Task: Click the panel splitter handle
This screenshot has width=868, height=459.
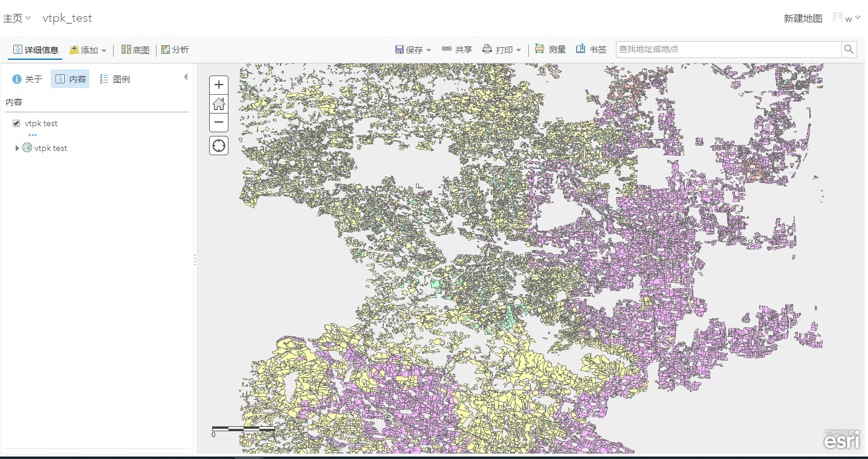Action: [195, 260]
